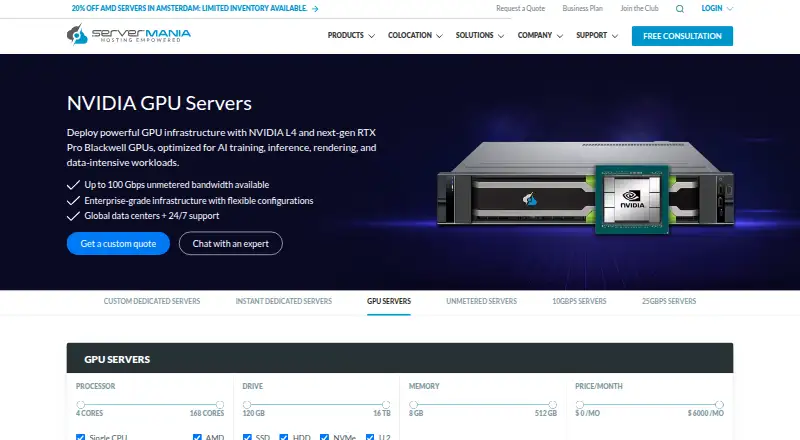Go to the Business Plan page
800x440 pixels.
pos(582,9)
